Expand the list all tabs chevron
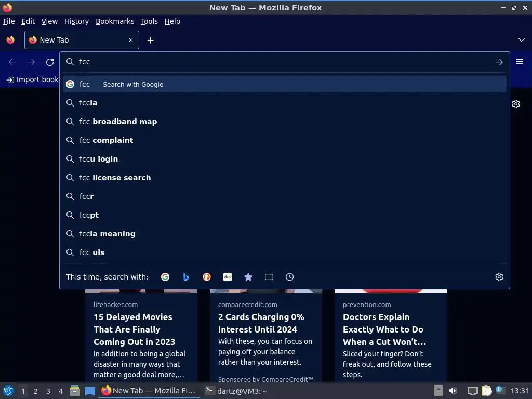 [522, 40]
